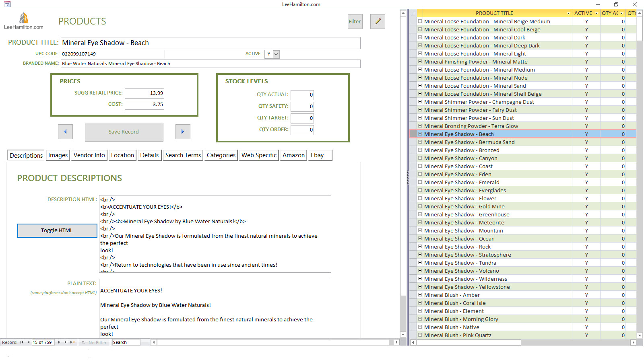644x362 pixels.
Task: Click the Qty Target field
Action: tap(302, 118)
